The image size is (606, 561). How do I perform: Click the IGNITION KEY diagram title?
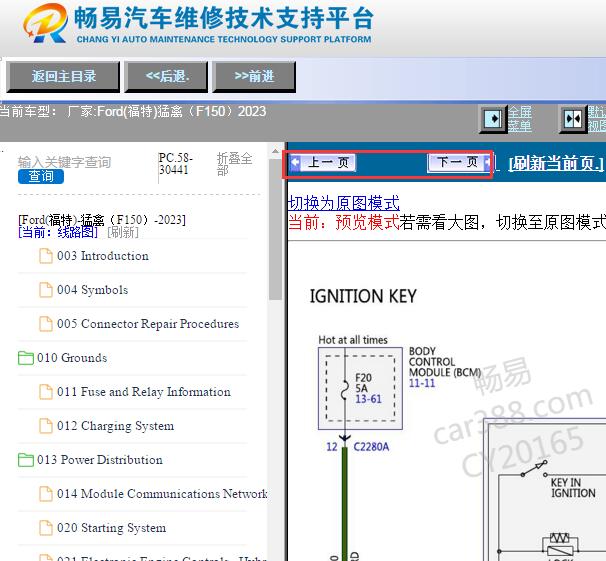click(363, 296)
